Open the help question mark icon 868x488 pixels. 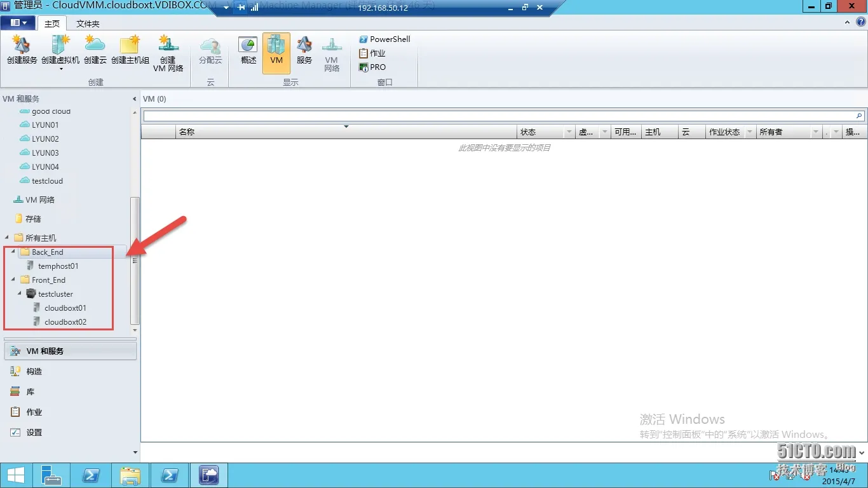(861, 22)
